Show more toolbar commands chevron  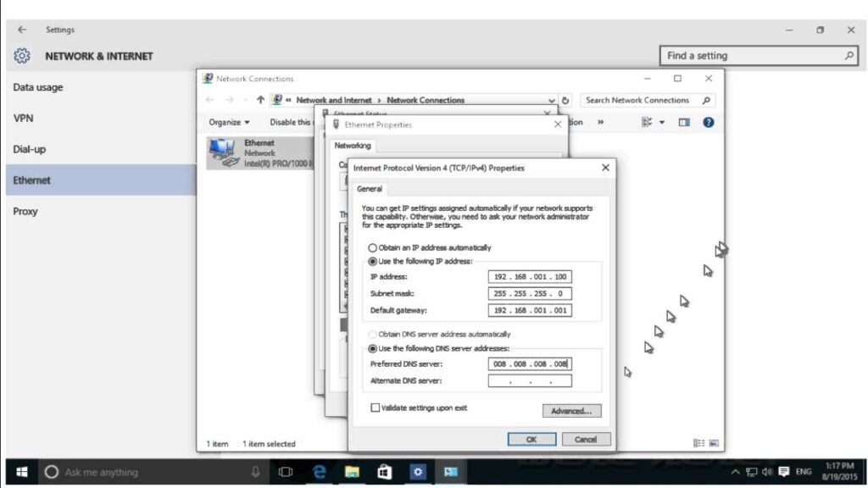pyautogui.click(x=601, y=122)
